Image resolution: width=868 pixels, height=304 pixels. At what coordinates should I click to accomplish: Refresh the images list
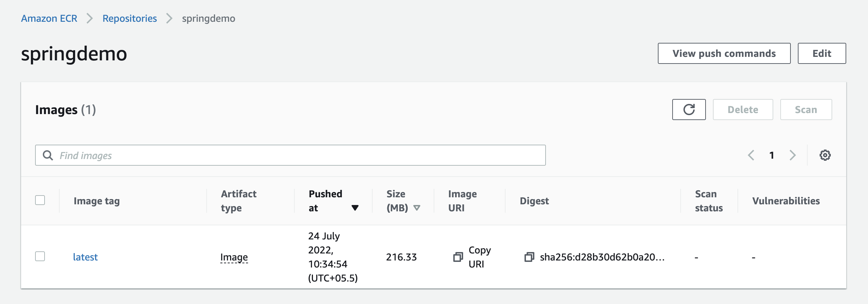[689, 110]
